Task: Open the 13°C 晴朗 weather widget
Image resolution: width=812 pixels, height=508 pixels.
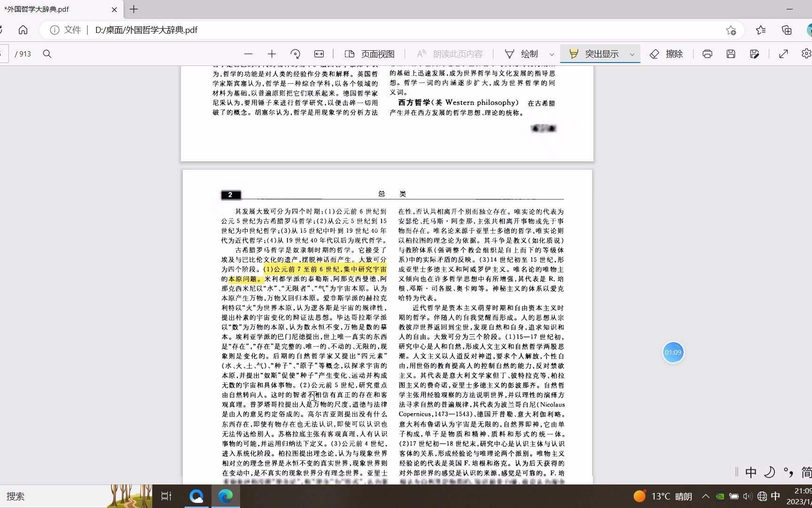Action: coord(663,496)
